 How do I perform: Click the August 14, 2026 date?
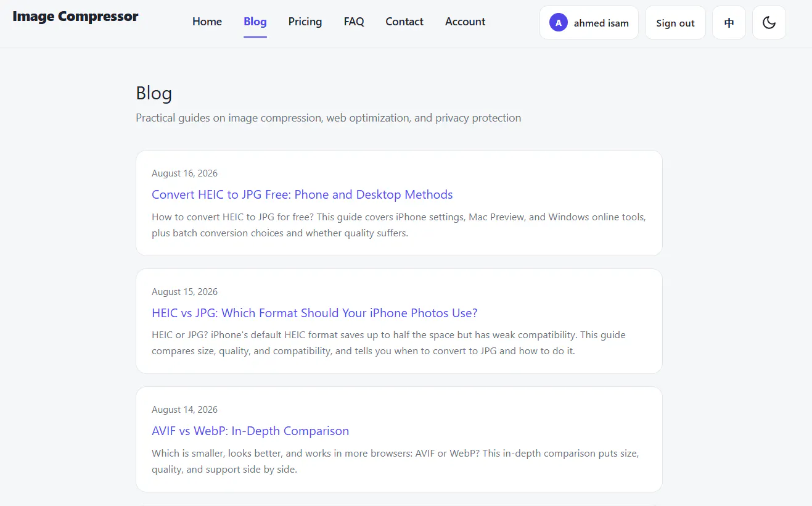pos(184,410)
